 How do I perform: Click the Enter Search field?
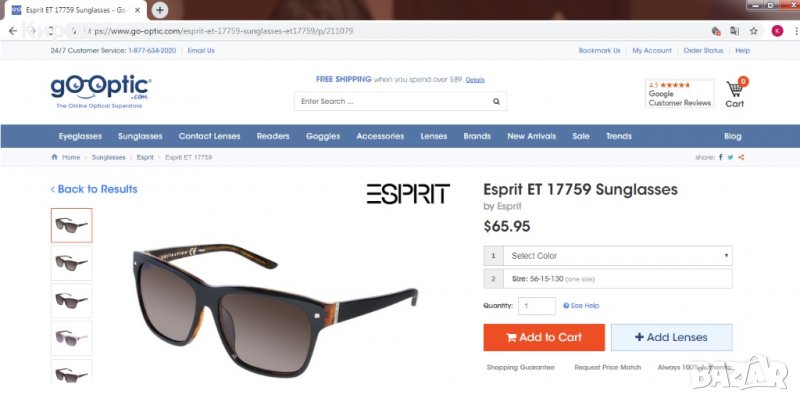coord(393,102)
